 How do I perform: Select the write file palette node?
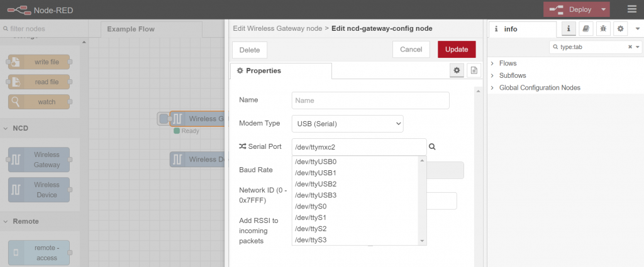(39, 62)
